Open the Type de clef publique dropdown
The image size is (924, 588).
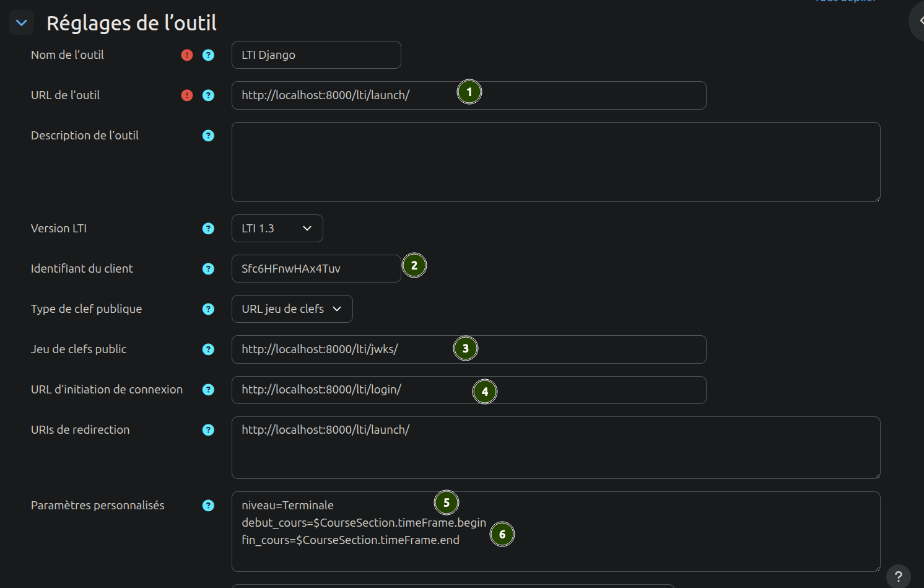click(x=292, y=309)
